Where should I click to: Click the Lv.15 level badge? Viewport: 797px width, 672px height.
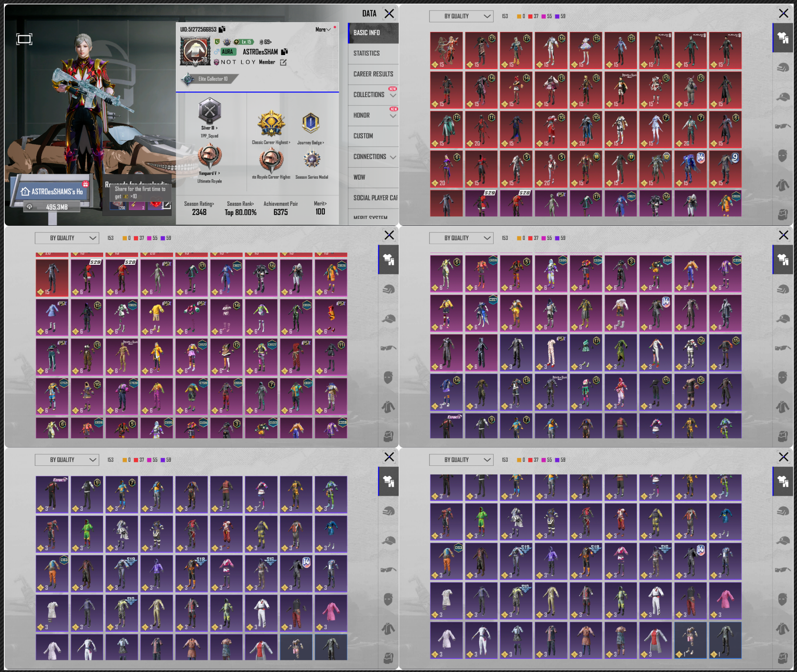[243, 42]
